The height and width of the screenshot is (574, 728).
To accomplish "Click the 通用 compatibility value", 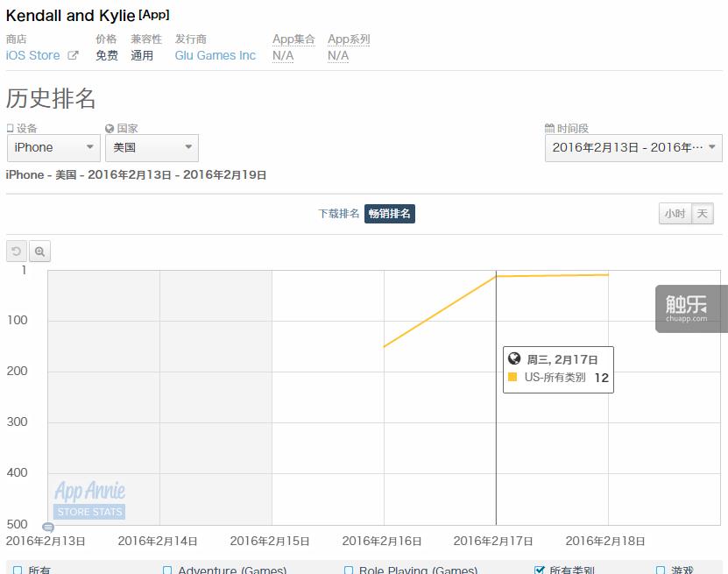I will [142, 56].
